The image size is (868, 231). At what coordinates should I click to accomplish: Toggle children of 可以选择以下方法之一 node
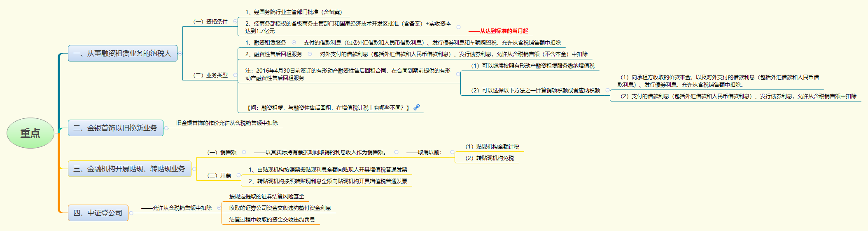[x=607, y=90]
